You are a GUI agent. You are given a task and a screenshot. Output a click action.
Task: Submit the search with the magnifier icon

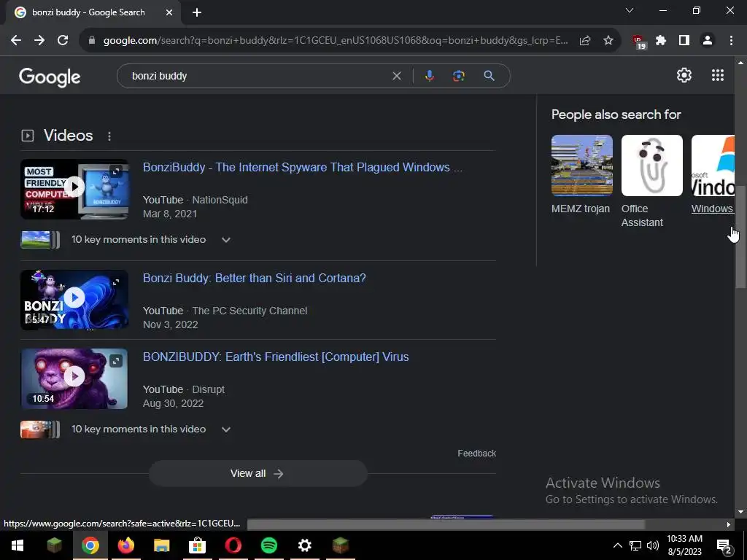click(489, 76)
